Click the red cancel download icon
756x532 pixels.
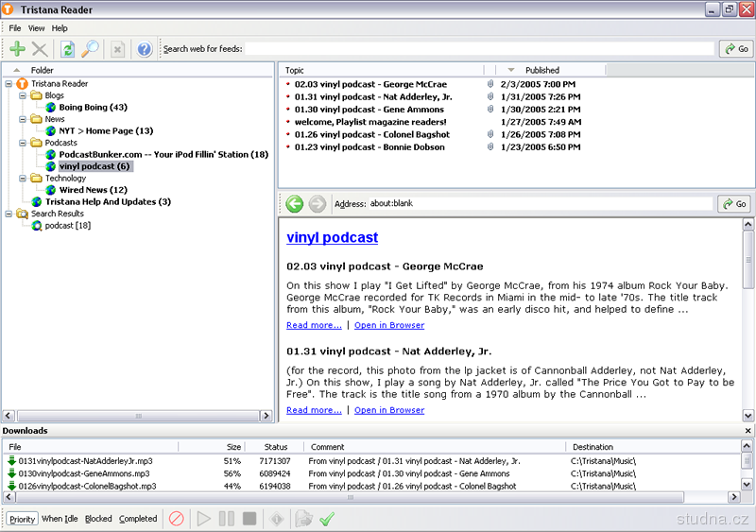[x=176, y=519]
